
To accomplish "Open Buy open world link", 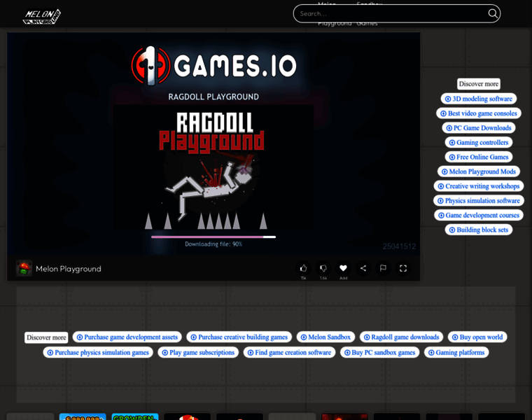I will click(x=477, y=337).
